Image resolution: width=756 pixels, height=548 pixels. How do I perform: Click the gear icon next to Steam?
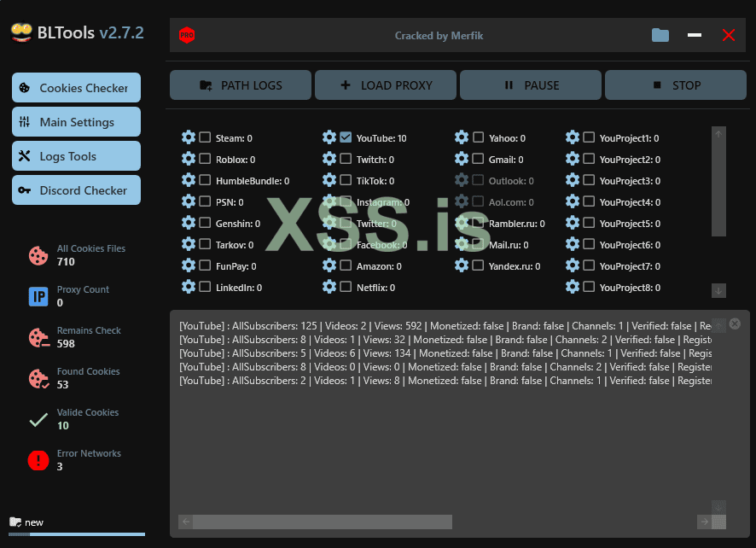tap(189, 137)
